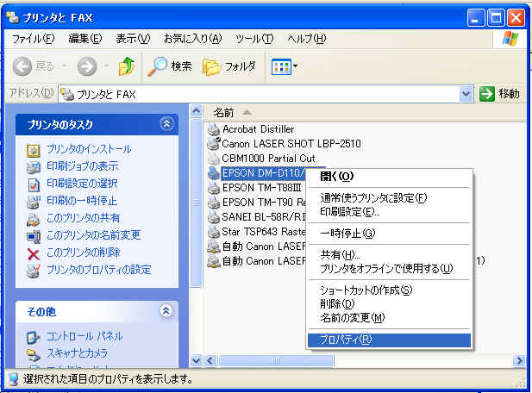Click the Back navigation arrow icon

coord(22,66)
